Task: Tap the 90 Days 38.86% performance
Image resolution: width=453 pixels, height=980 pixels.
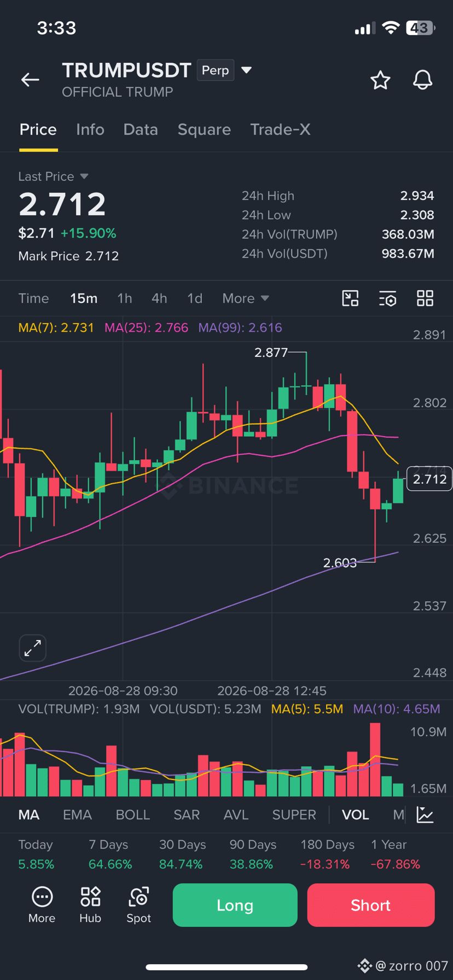Action: (253, 854)
